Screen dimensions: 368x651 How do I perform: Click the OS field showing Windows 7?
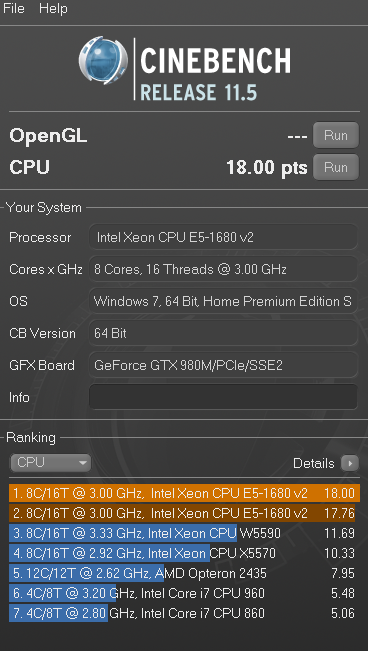tap(223, 301)
